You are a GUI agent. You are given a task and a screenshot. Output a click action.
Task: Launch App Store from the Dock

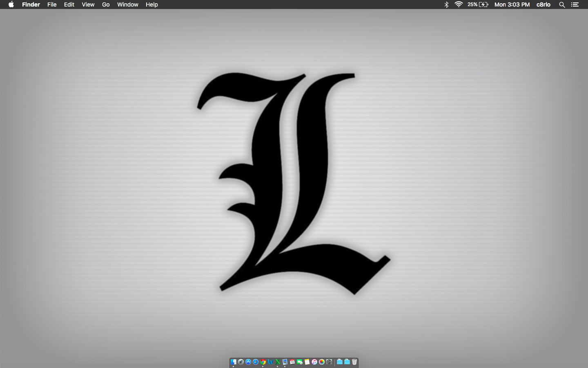[x=248, y=362]
